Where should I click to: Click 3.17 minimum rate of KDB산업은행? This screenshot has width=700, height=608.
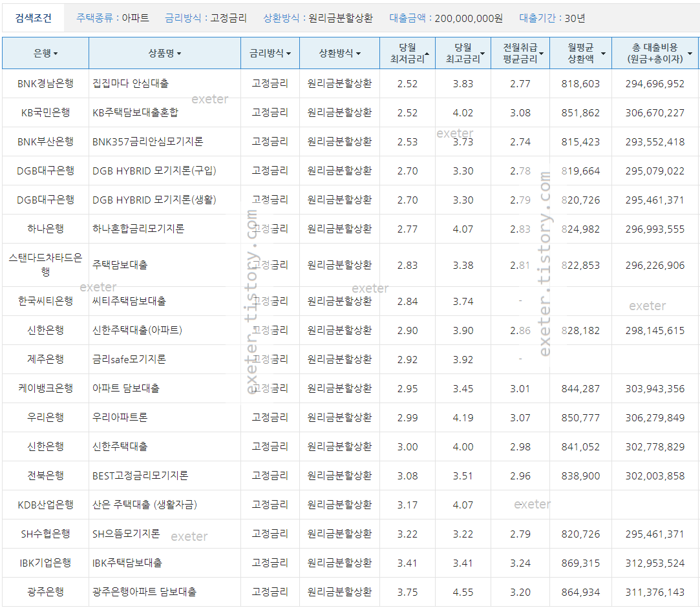click(x=408, y=505)
